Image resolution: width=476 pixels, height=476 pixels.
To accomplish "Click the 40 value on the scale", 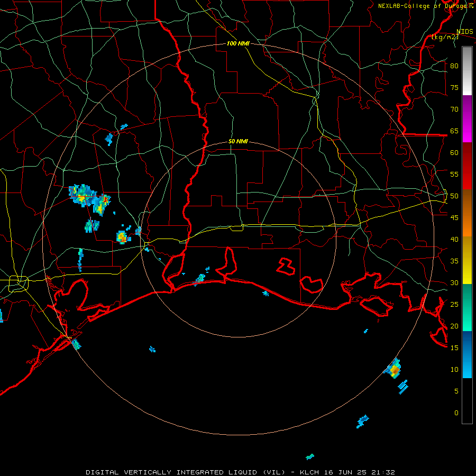I will (x=454, y=239).
